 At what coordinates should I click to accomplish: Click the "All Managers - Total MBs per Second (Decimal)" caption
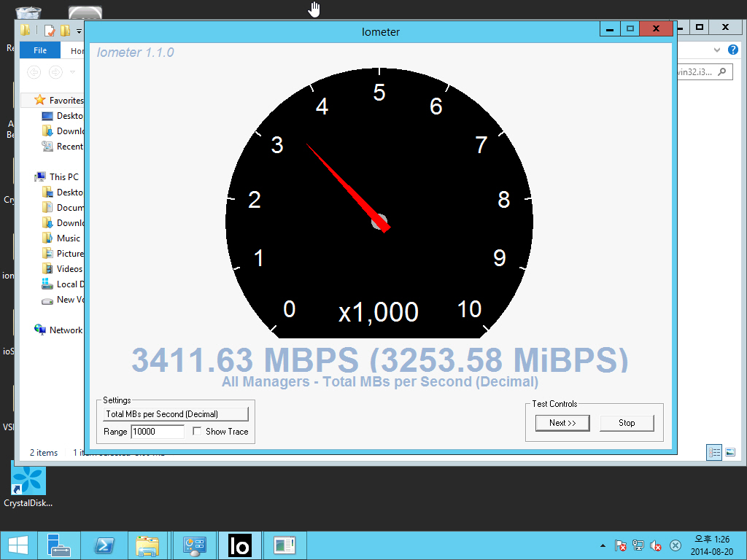pyautogui.click(x=379, y=382)
